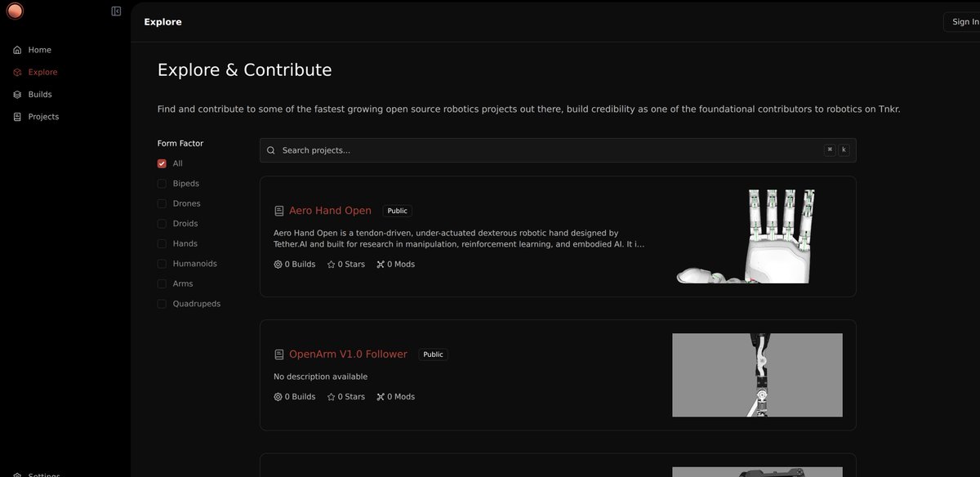Viewport: 980px width, 477px height.
Task: Click the document icon beside OpenArm V1.0 Follower
Action: [279, 354]
